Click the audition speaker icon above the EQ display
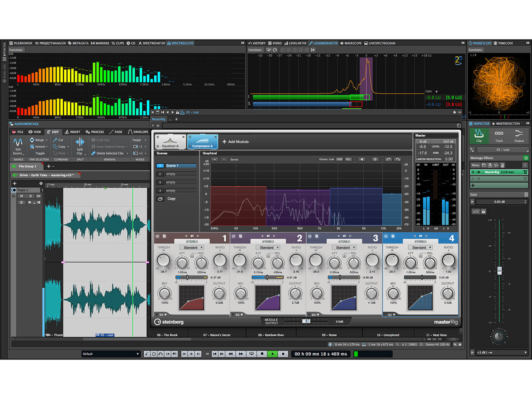 pyautogui.click(x=361, y=159)
